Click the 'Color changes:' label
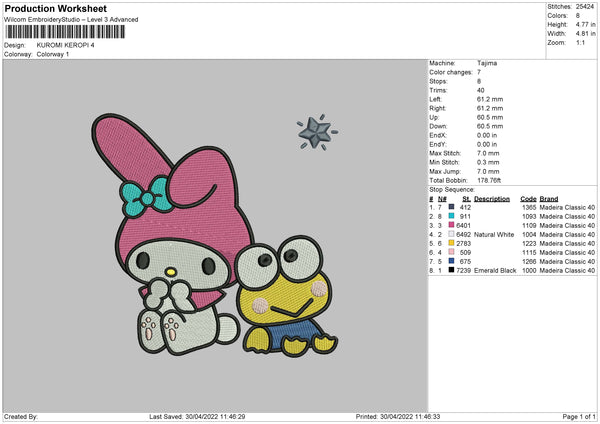 pos(451,72)
